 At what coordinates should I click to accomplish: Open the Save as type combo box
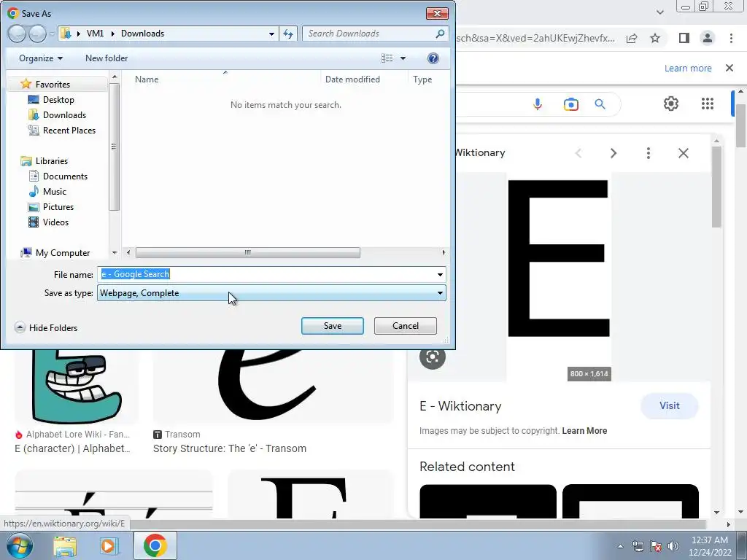point(271,293)
